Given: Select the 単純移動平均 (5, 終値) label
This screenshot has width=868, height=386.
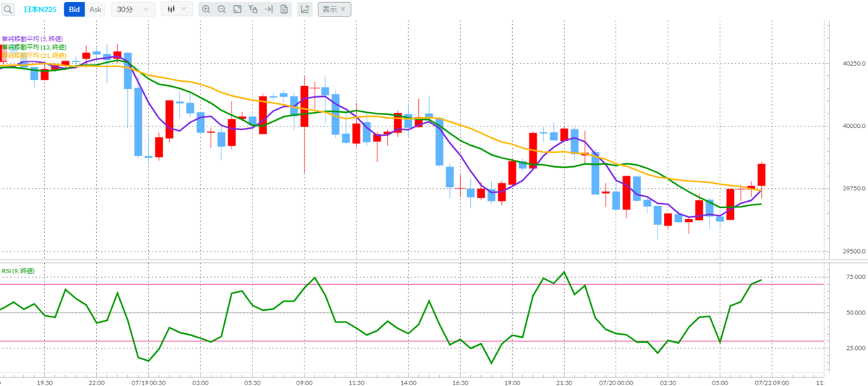Looking at the screenshot, I should pos(34,39).
